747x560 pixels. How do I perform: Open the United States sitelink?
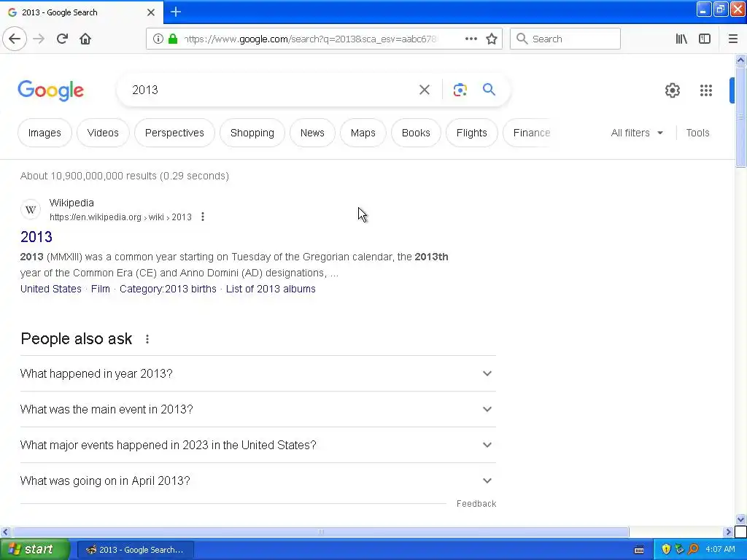click(x=50, y=289)
